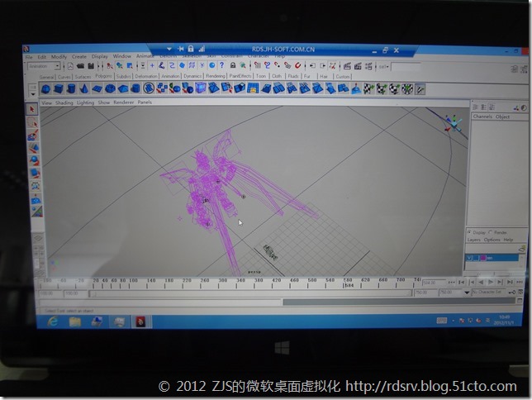Viewport: 532px width, 400px height.
Task: Open the Modify menu
Action: coord(59,57)
